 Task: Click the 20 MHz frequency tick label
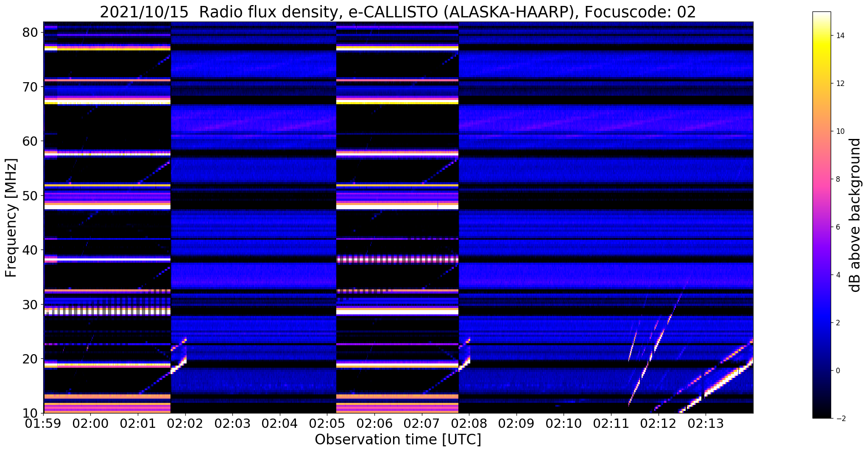30,359
